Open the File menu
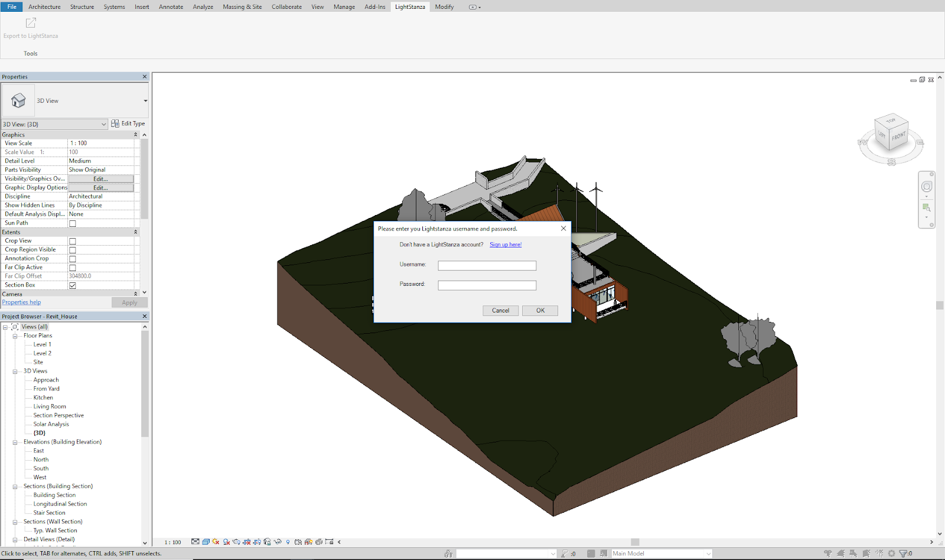The height and width of the screenshot is (560, 945). click(12, 6)
